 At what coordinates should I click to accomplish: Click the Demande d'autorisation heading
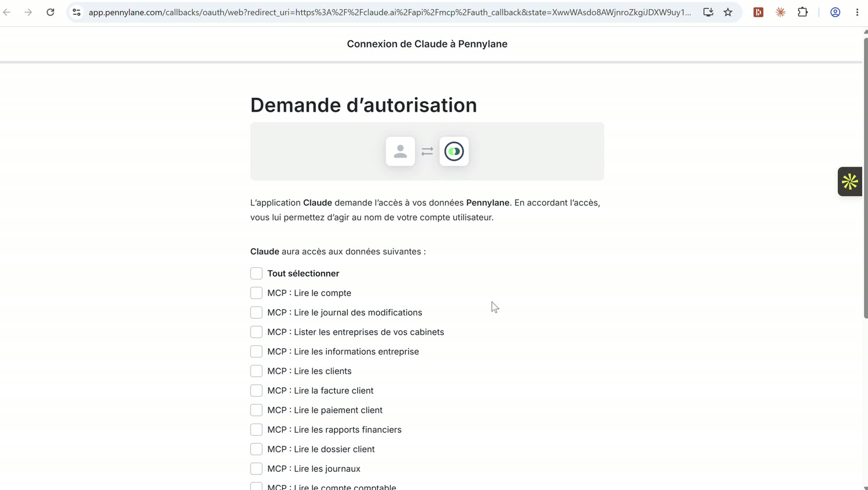[x=363, y=105]
